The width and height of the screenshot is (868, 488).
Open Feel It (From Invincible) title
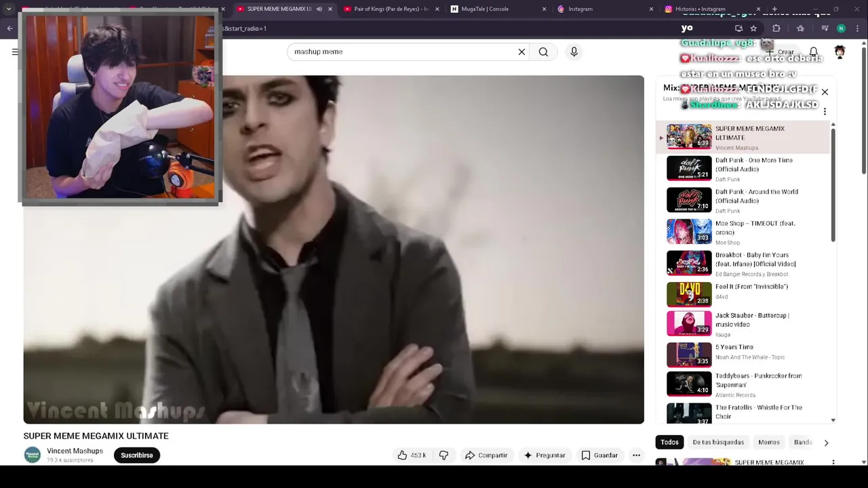click(751, 287)
